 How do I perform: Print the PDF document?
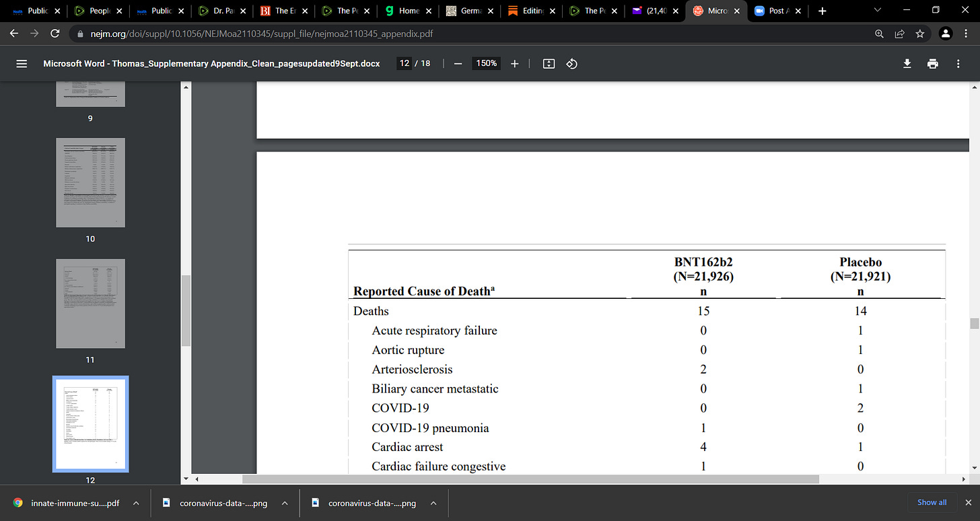click(932, 63)
